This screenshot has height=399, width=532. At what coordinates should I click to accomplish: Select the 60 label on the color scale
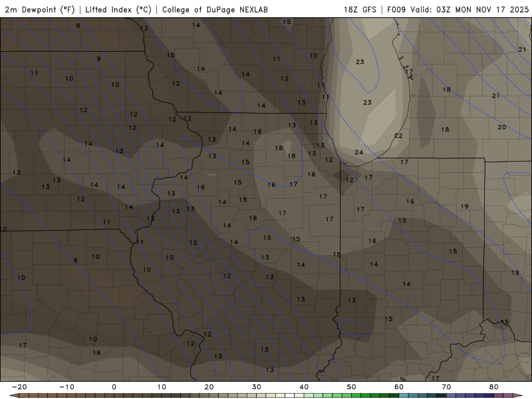pyautogui.click(x=399, y=387)
